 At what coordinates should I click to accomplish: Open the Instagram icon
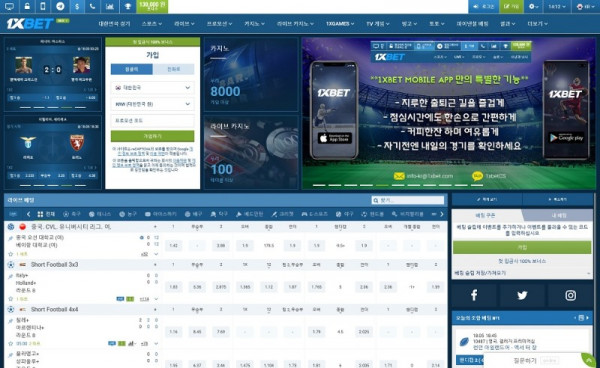[x=571, y=295]
